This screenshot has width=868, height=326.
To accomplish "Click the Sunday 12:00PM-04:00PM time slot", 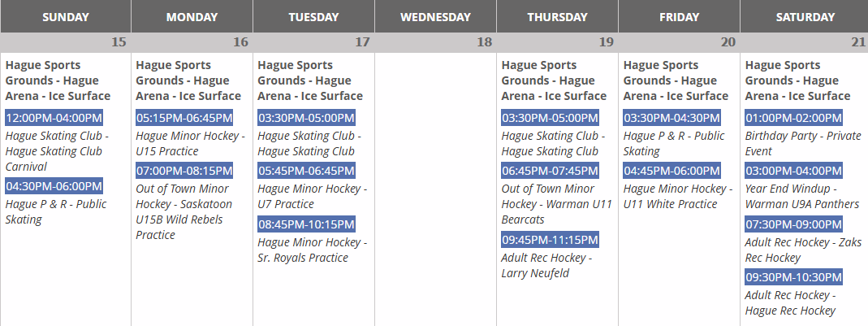I will [x=54, y=118].
